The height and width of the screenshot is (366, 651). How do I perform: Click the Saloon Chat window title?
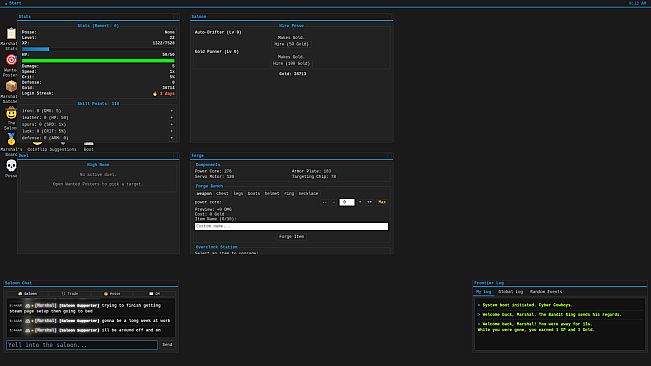tap(18, 283)
